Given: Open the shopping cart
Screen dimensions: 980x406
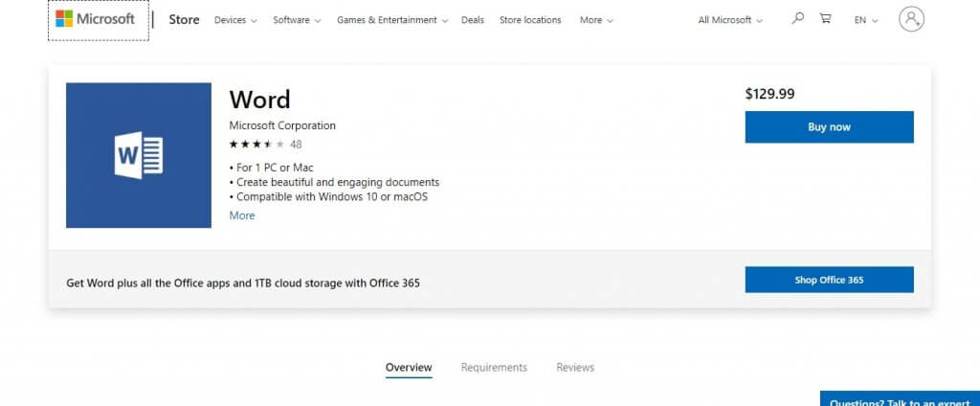Looking at the screenshot, I should (x=826, y=19).
